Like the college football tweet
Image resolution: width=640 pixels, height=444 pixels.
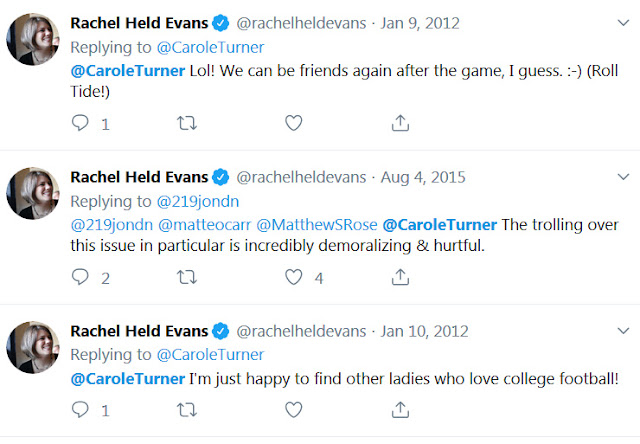click(293, 410)
